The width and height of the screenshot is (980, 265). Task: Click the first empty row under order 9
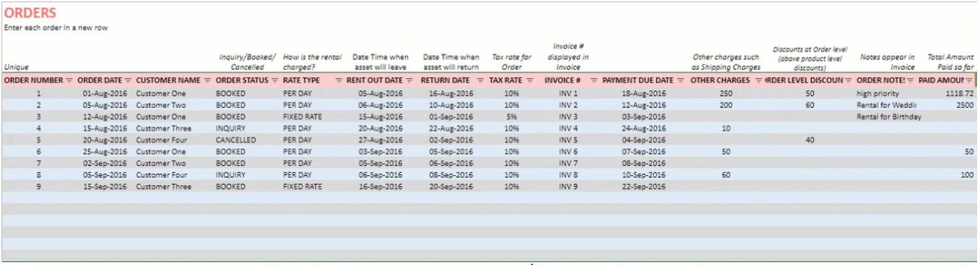(489, 198)
